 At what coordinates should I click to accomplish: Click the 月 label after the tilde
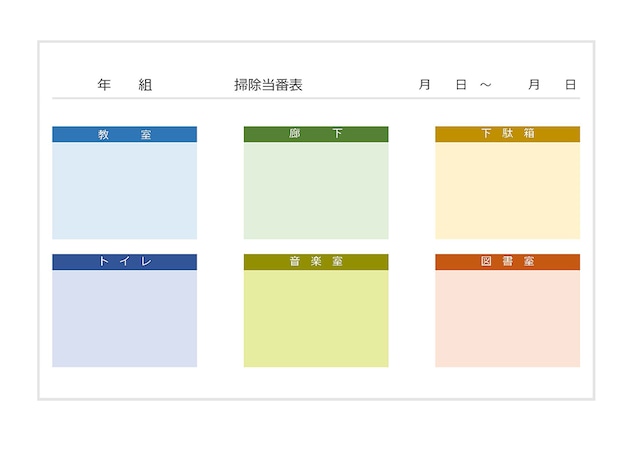(534, 85)
